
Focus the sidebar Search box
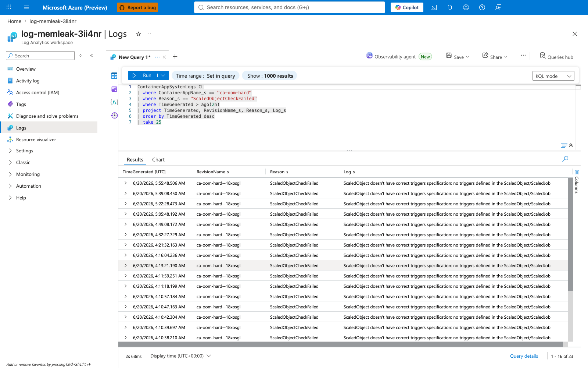pos(40,56)
